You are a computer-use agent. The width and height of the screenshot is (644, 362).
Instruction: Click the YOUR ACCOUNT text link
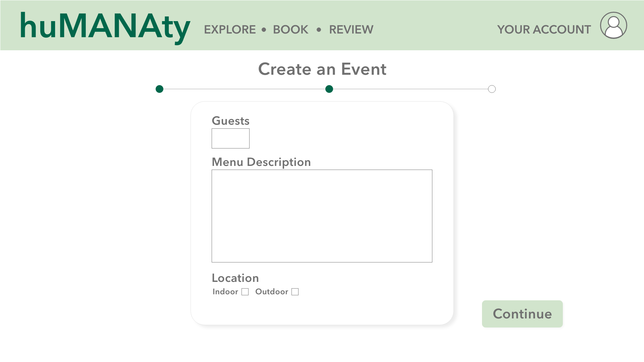(x=544, y=30)
